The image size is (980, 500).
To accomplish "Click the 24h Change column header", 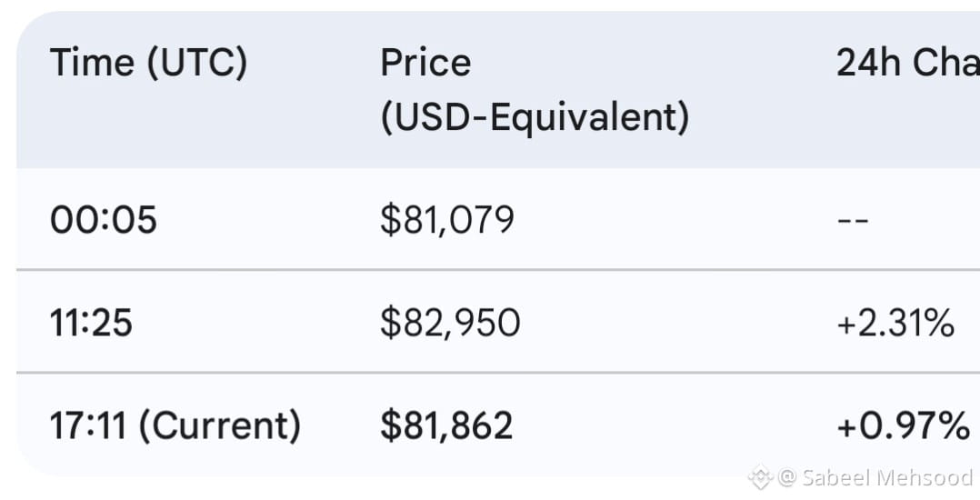I will point(908,63).
